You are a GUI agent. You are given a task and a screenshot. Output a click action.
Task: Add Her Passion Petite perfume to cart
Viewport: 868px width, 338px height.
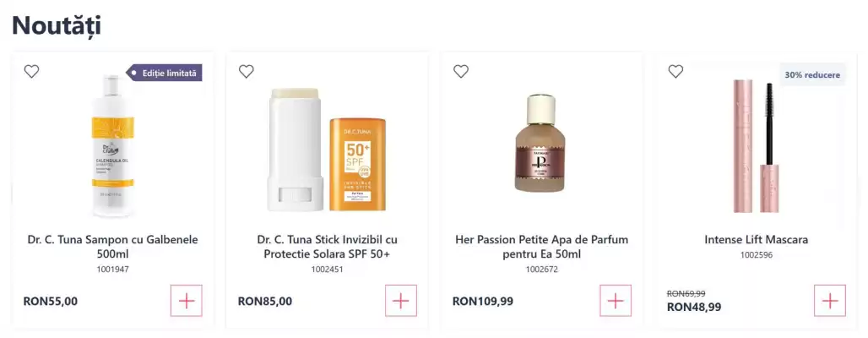coord(616,301)
